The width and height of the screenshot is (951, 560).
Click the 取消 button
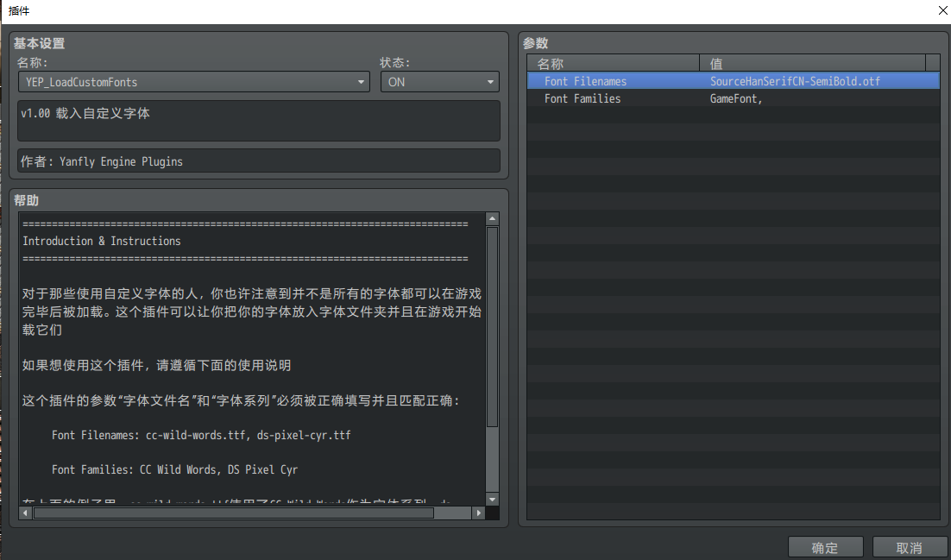(910, 548)
